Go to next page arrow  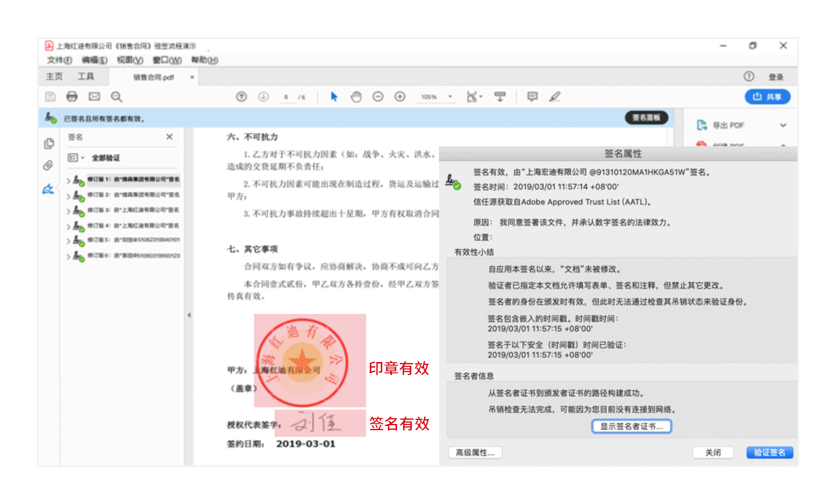click(264, 97)
